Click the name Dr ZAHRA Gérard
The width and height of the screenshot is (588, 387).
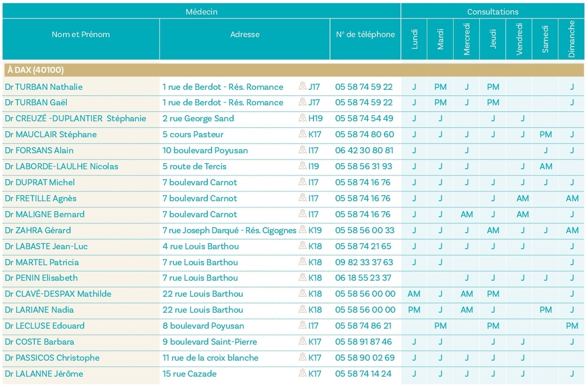pyautogui.click(x=38, y=230)
